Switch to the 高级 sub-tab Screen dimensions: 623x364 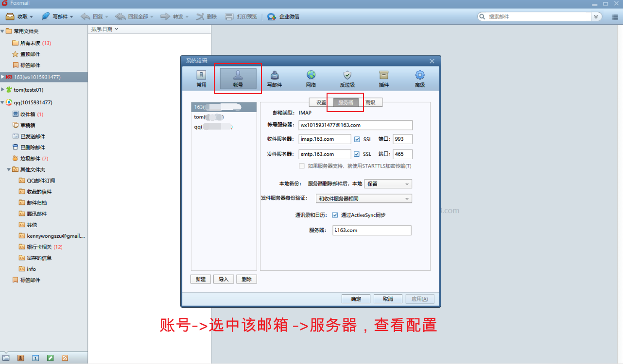tap(370, 102)
